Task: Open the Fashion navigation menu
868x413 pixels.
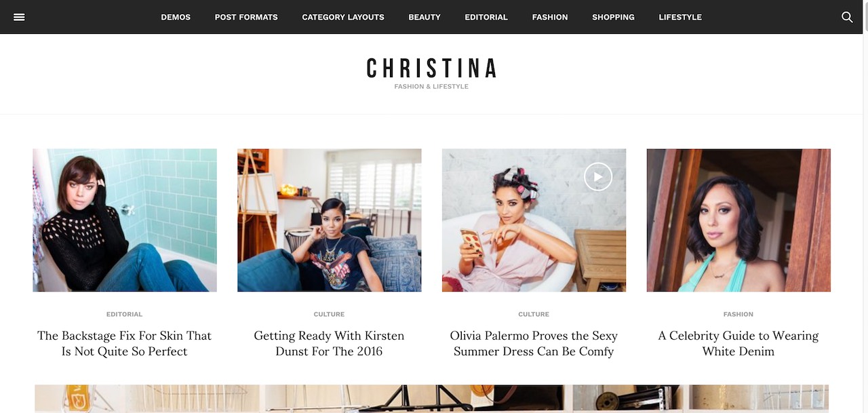Action: click(550, 17)
